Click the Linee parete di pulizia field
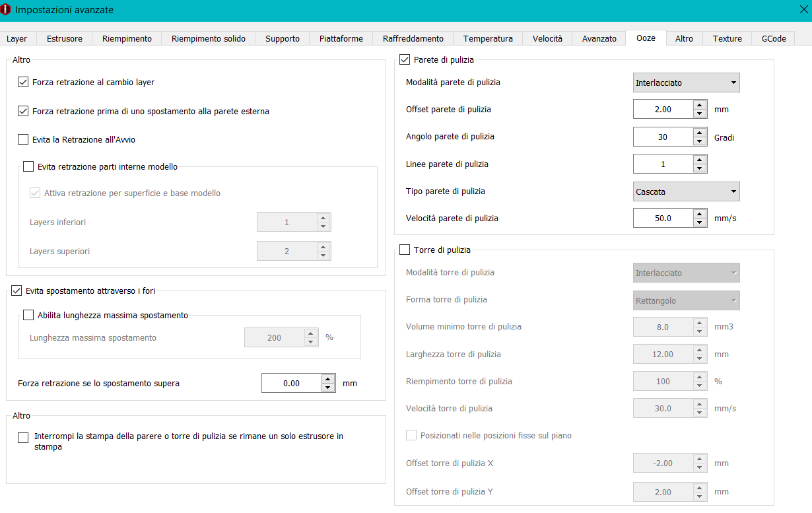The height and width of the screenshot is (513, 812). (x=663, y=164)
